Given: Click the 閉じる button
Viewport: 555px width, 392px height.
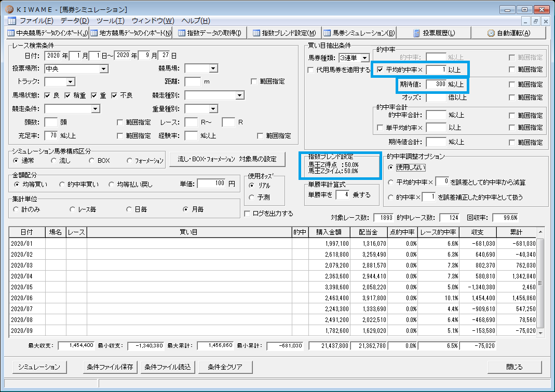Looking at the screenshot, I should [x=515, y=367].
